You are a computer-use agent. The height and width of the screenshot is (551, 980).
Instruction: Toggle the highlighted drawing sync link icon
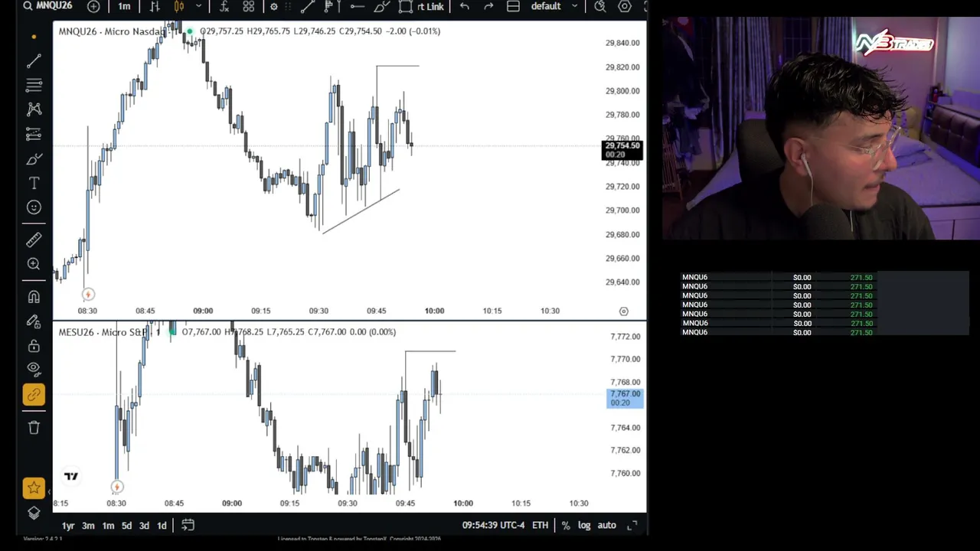coord(34,395)
